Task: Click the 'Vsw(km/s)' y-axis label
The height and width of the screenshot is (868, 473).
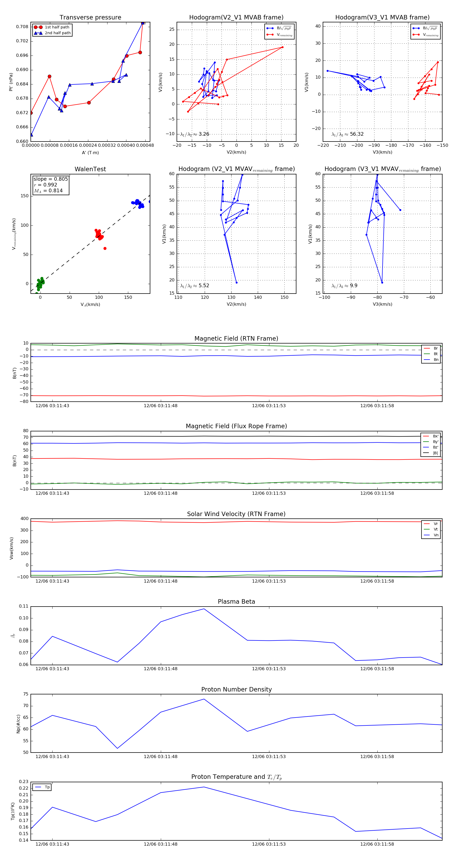Action: 12,548
